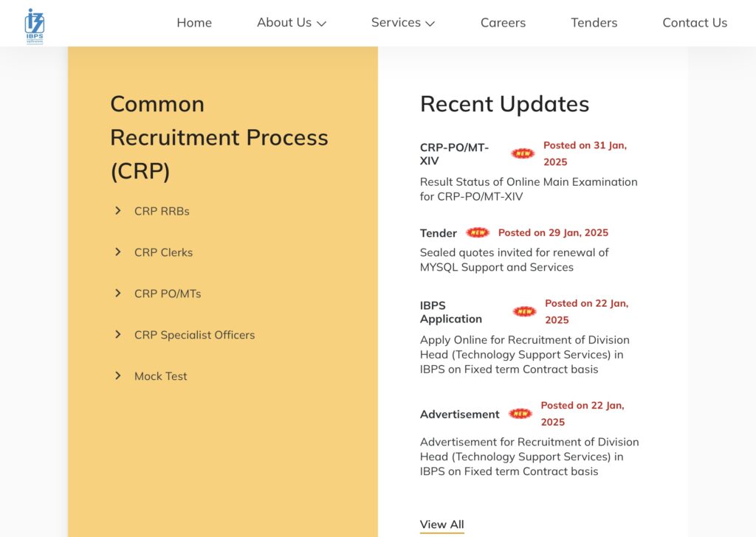Expand the About Us dropdown chevron

tap(322, 24)
